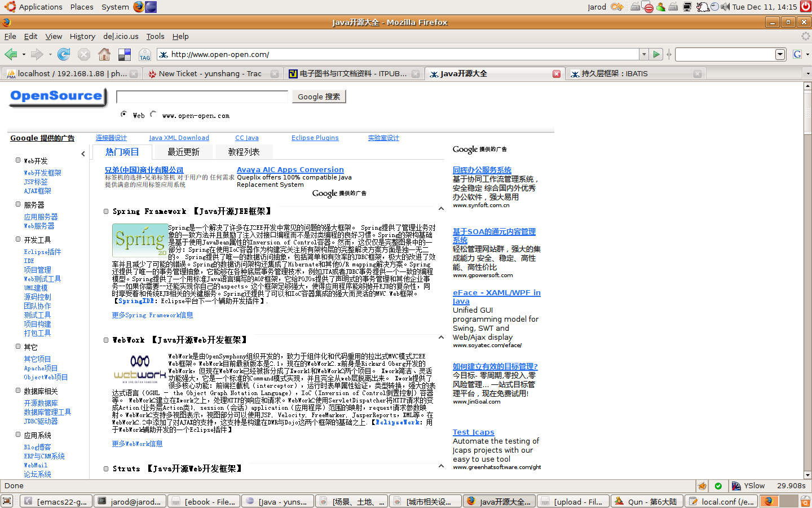Open the Back history dropdown arrow

(x=24, y=55)
